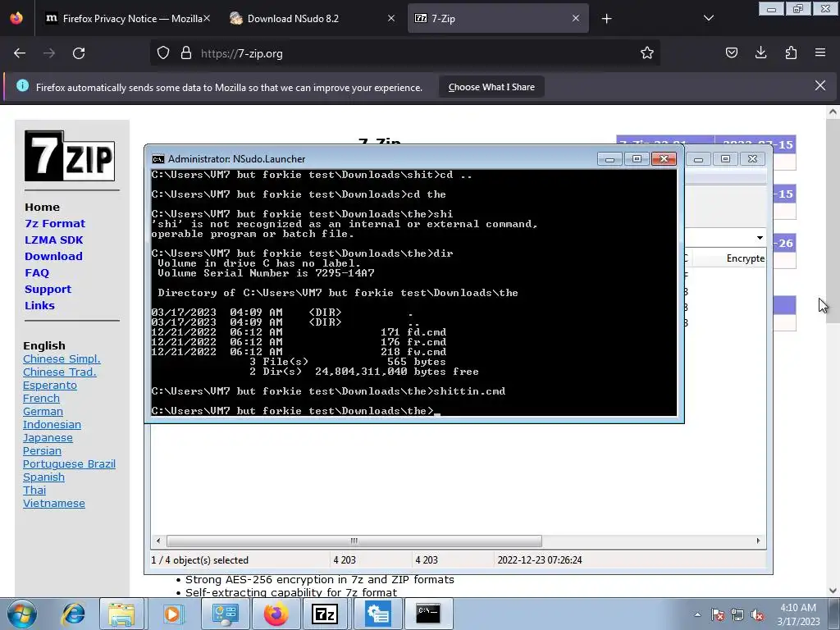Open Firefox application hamburger menu
Image resolution: width=840 pixels, height=630 pixels.
(x=820, y=53)
